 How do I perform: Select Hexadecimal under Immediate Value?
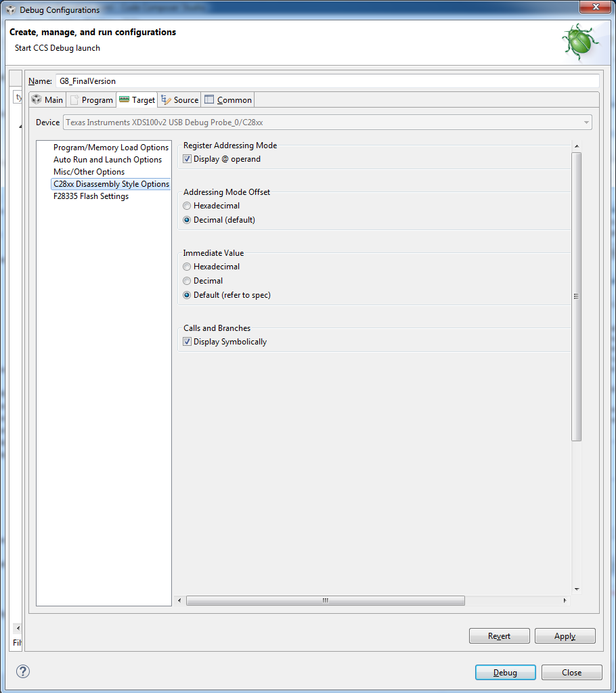click(x=186, y=266)
